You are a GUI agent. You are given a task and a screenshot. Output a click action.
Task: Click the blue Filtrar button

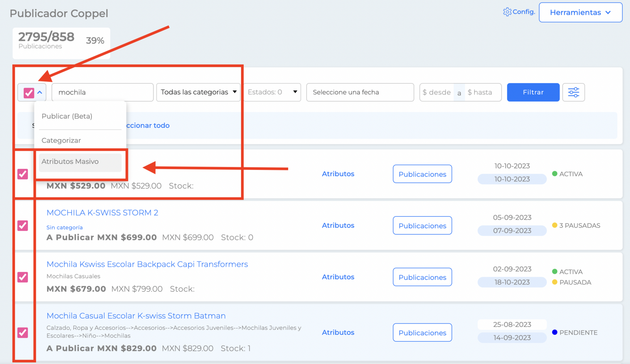click(x=533, y=92)
